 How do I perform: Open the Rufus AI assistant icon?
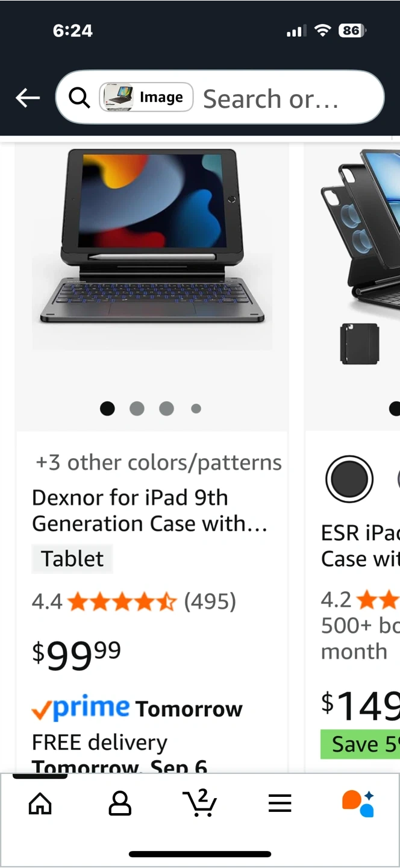[358, 804]
